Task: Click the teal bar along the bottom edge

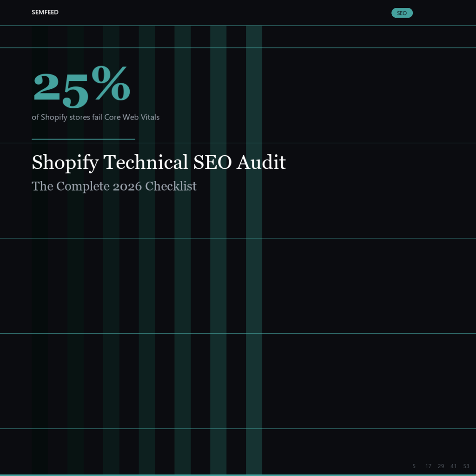Action: click(238, 475)
